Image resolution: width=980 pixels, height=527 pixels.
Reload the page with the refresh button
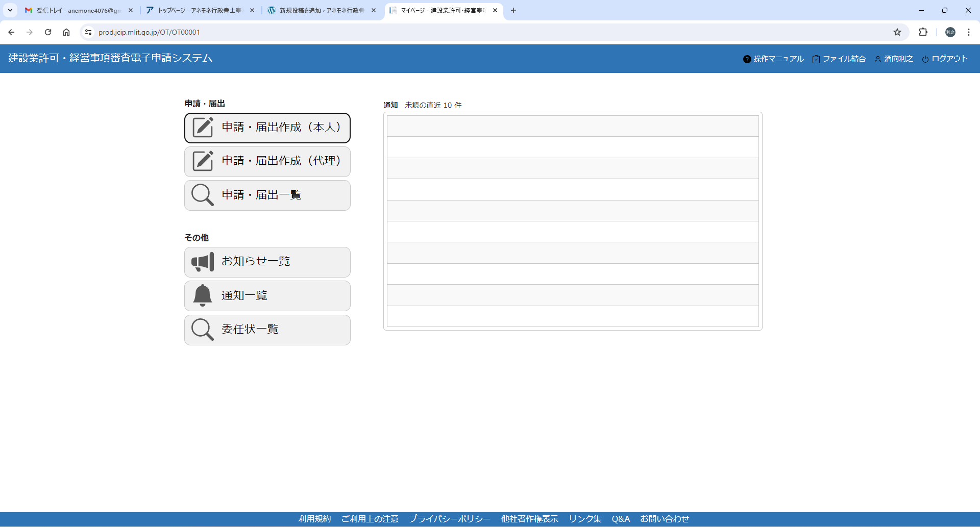click(48, 32)
